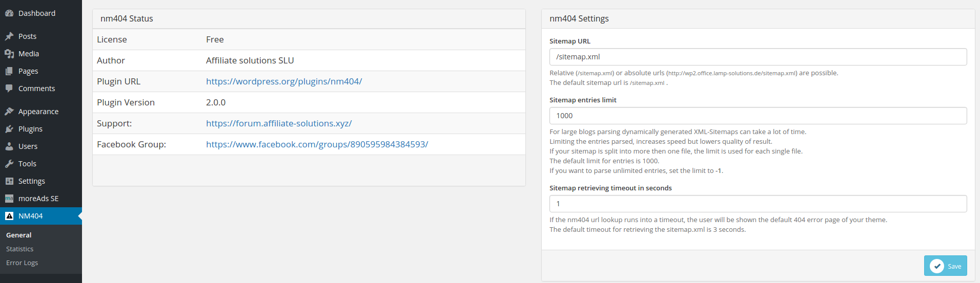This screenshot has height=283, width=980.
Task: Click the 'Sitemap entries limit' label
Action: [x=583, y=100]
